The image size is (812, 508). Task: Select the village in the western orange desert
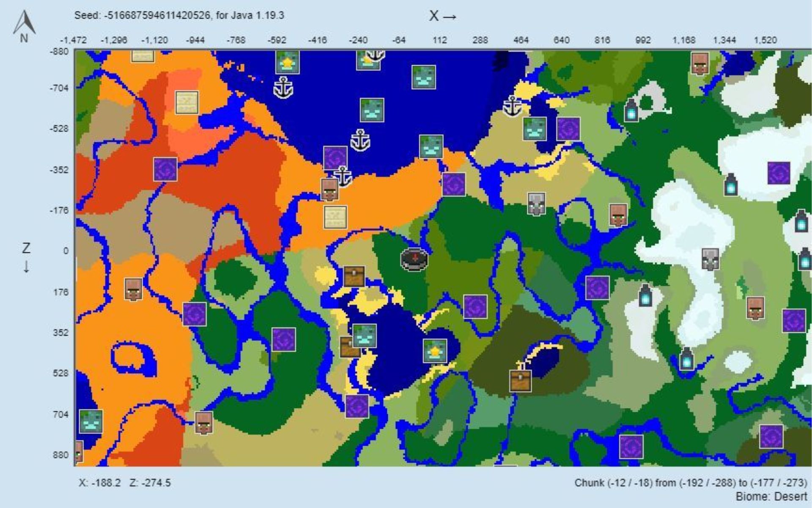(x=133, y=290)
